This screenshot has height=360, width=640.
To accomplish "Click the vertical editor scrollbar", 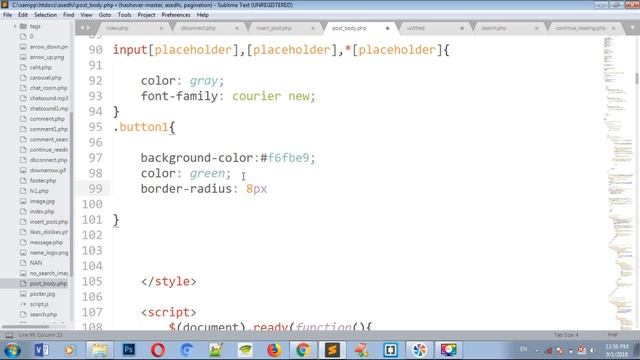I will pyautogui.click(x=637, y=78).
